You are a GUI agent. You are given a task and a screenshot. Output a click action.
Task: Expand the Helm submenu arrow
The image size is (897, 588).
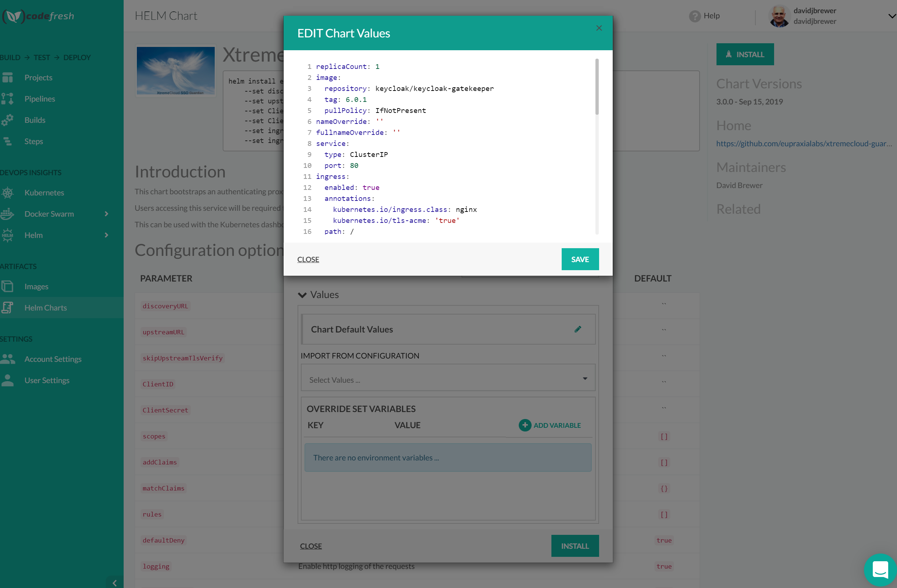click(x=106, y=235)
